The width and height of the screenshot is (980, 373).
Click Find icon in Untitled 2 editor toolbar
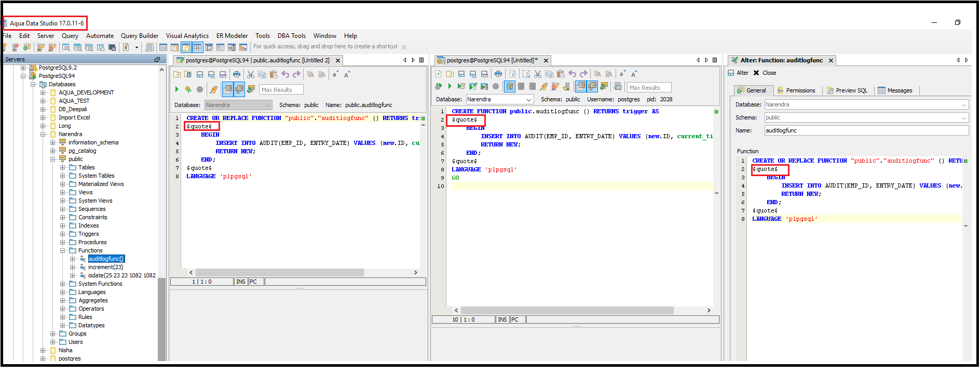tap(310, 74)
